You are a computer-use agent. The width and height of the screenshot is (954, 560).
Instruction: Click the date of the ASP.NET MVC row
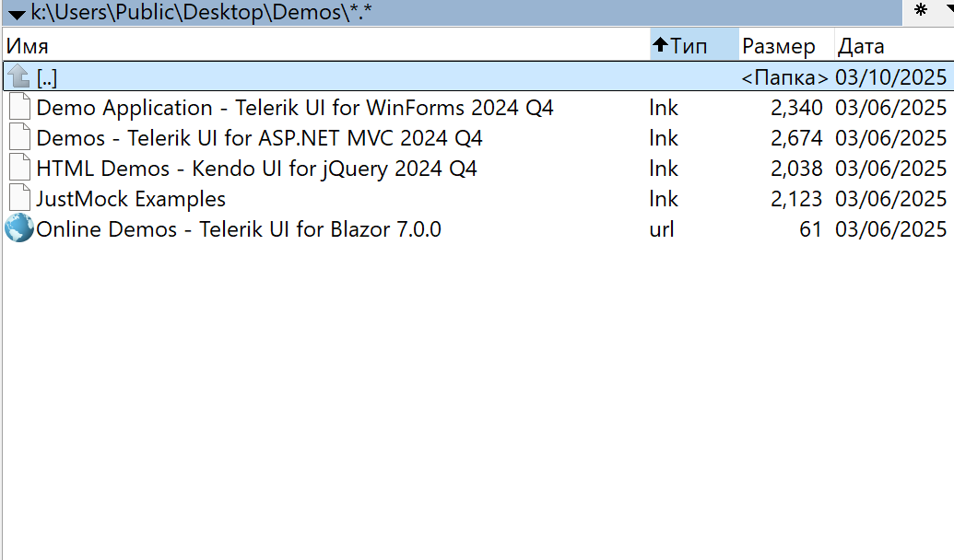[890, 138]
